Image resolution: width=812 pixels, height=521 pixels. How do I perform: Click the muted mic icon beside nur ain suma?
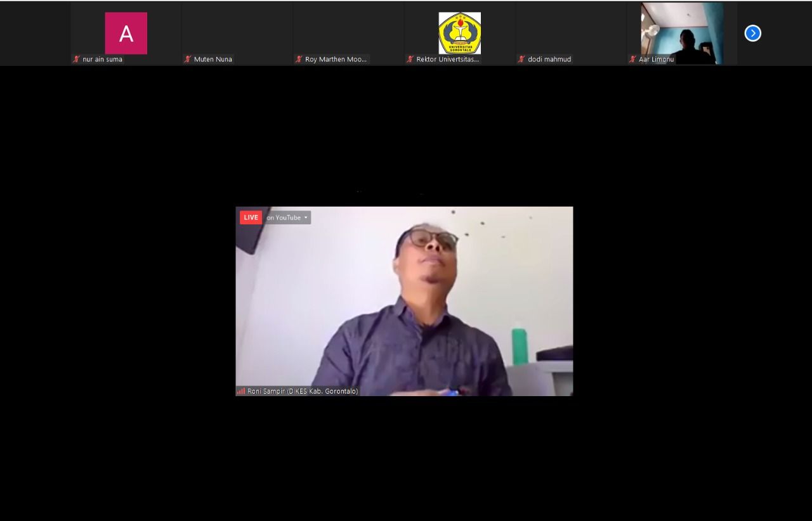[76, 60]
